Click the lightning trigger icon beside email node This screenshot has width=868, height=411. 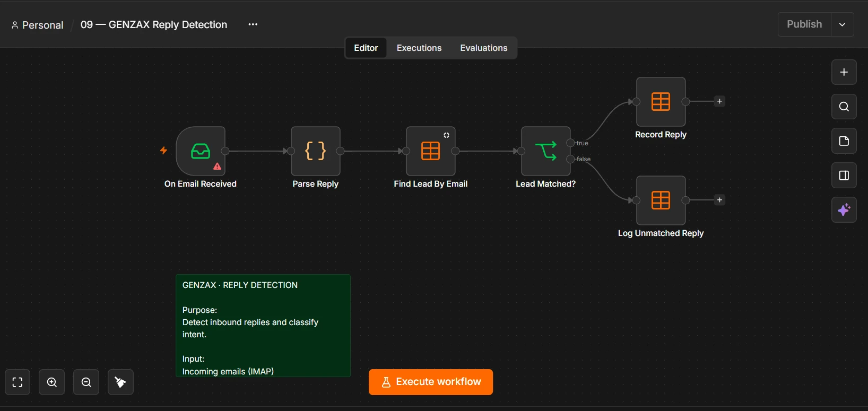[163, 151]
